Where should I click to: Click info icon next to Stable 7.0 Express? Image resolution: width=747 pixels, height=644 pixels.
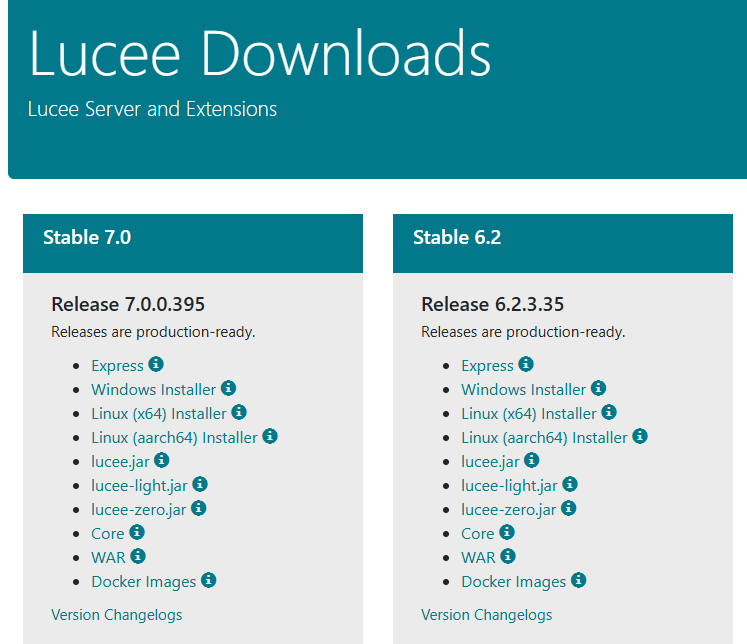156,365
